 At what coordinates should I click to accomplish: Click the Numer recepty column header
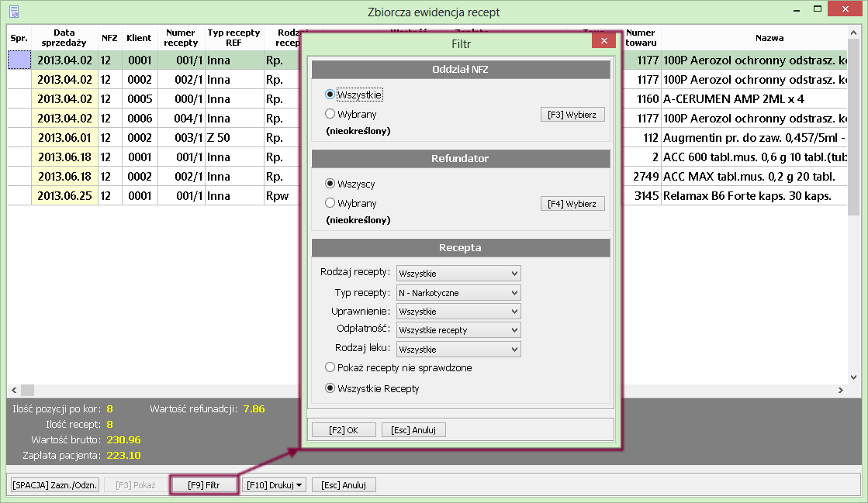[x=181, y=38]
